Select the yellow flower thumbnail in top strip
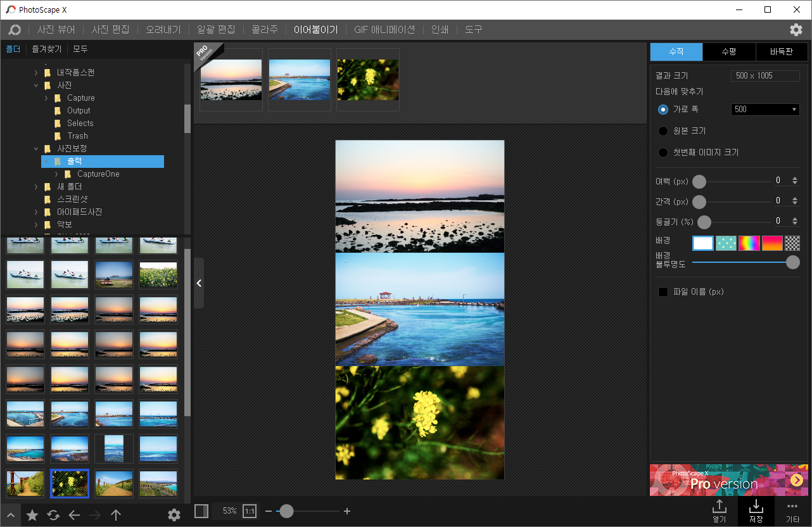Screen dimensions: 812x527 (x=368, y=80)
